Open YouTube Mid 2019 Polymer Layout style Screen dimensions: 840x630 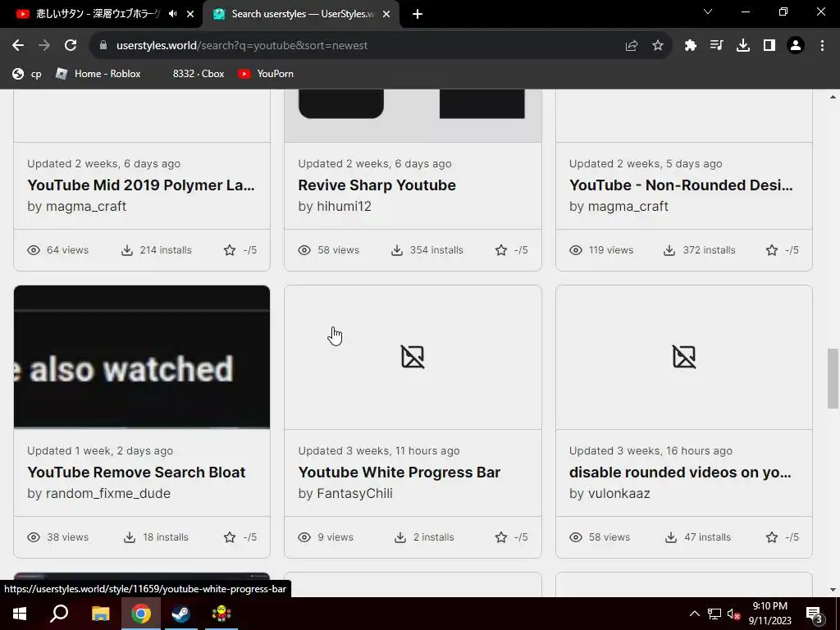(x=141, y=185)
